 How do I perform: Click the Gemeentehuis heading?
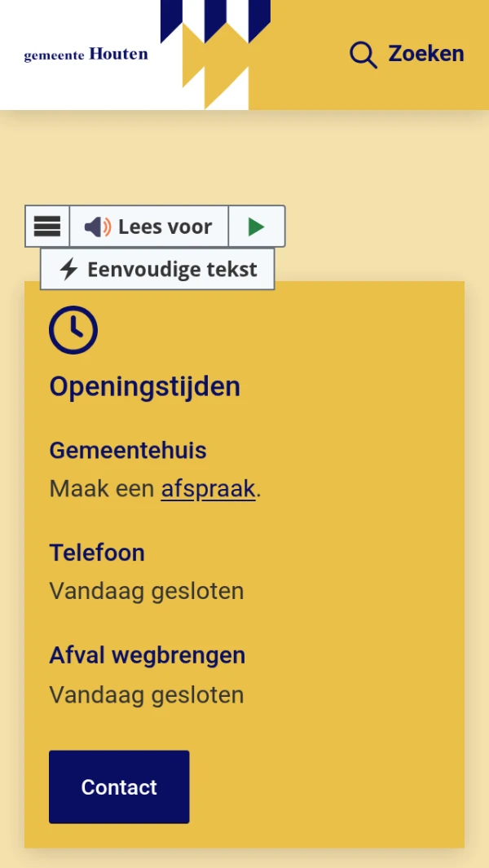click(128, 450)
